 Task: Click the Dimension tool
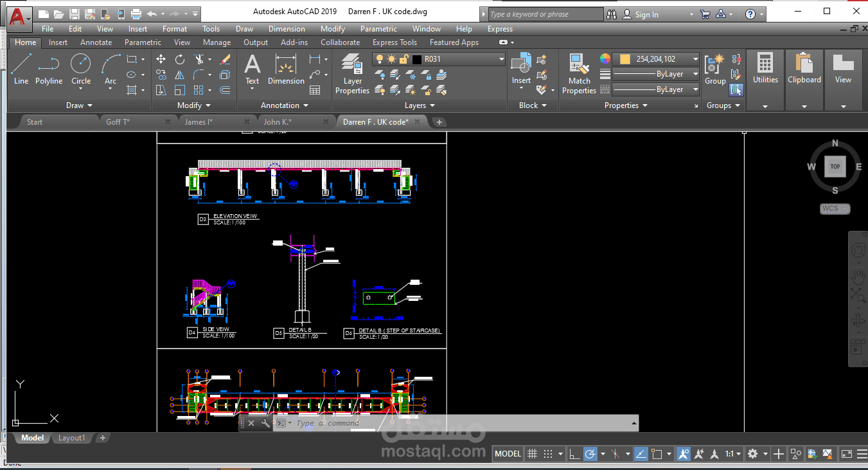pyautogui.click(x=286, y=69)
